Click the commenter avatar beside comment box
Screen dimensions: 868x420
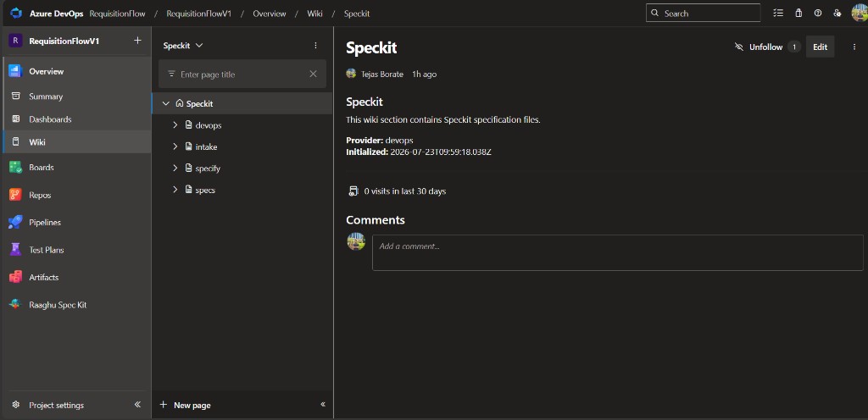[x=356, y=241]
